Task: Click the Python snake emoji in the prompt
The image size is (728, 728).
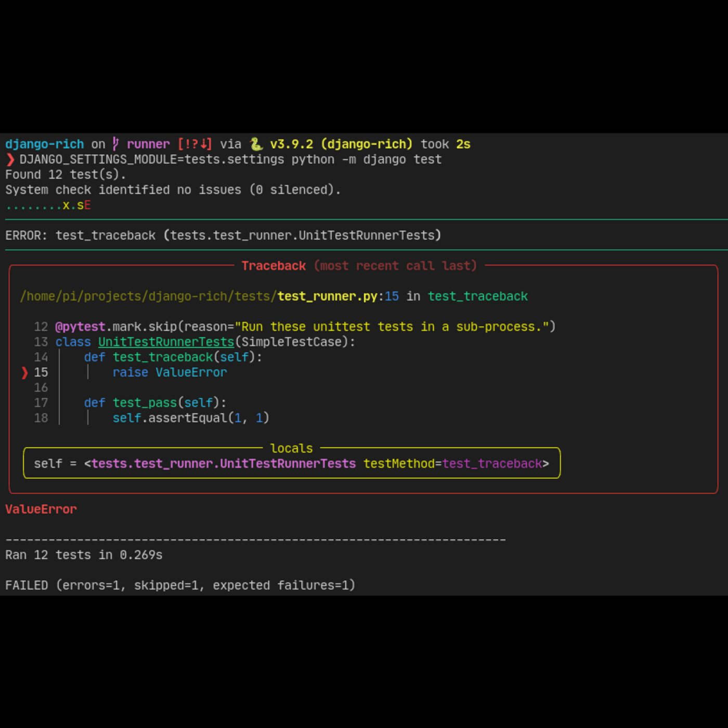Action: [256, 144]
